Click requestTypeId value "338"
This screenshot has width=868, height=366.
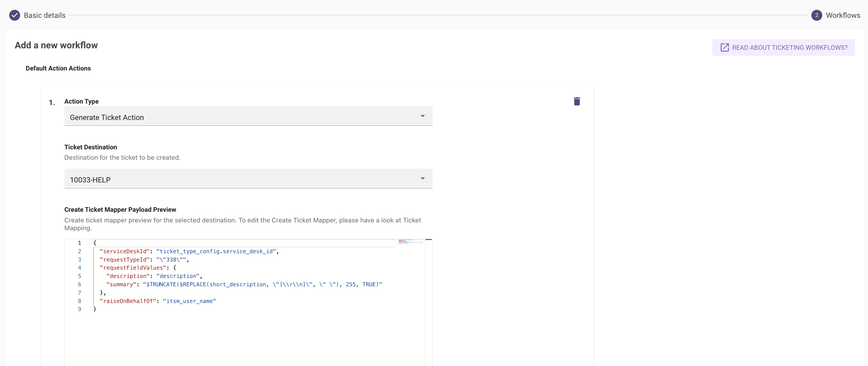point(171,260)
